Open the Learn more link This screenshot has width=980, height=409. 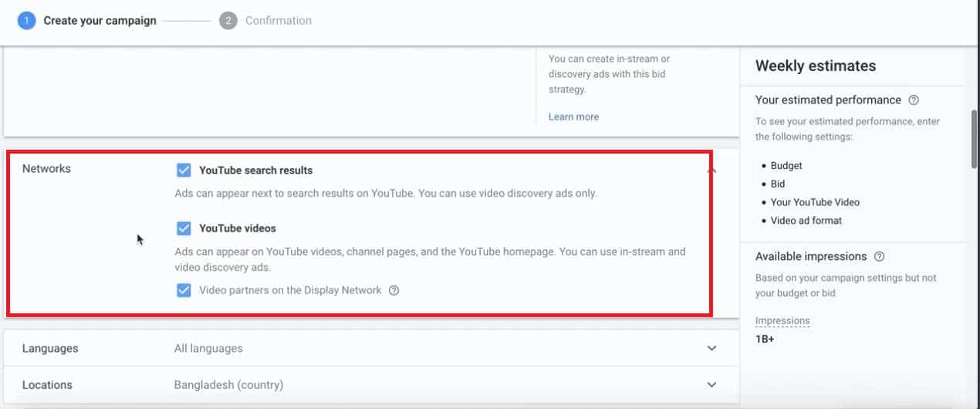click(573, 117)
